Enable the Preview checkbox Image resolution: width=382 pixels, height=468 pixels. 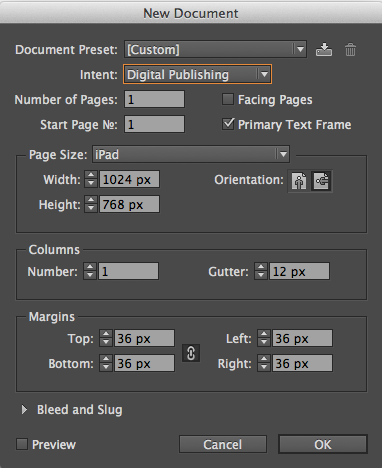coord(22,444)
